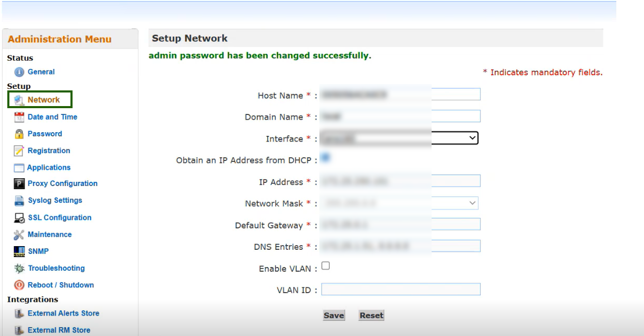Focus the Host Name text field
644x336 pixels.
tap(400, 95)
